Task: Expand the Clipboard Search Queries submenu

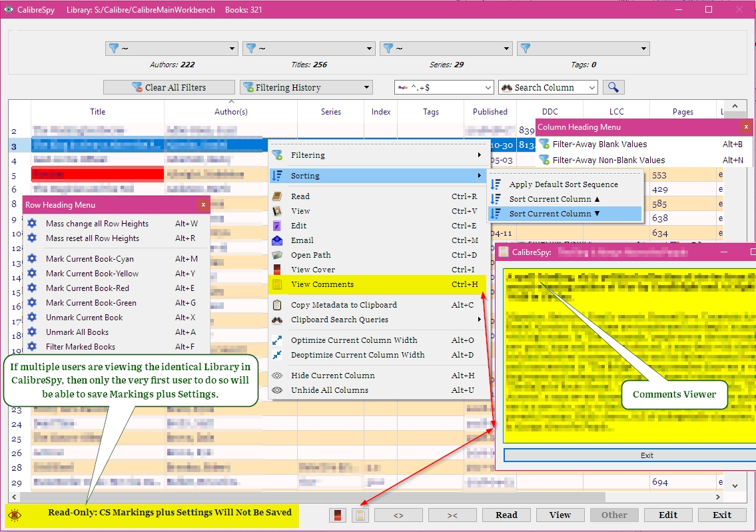Action: [x=480, y=319]
